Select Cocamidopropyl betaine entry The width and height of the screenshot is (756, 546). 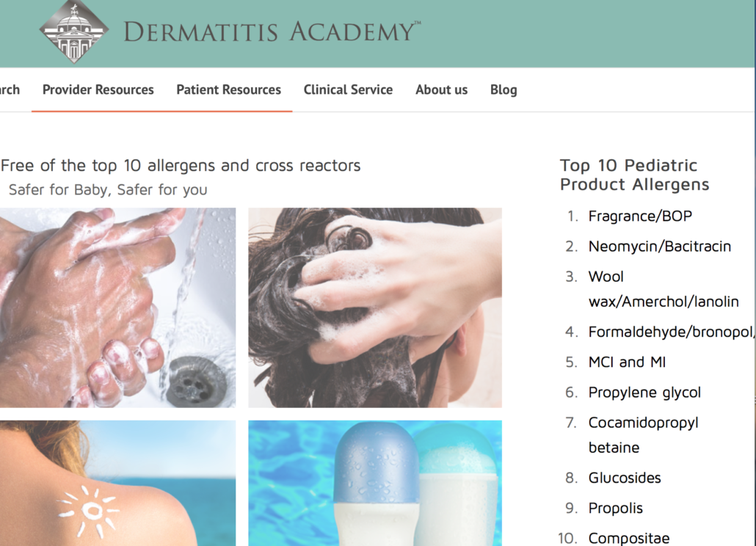(x=643, y=435)
